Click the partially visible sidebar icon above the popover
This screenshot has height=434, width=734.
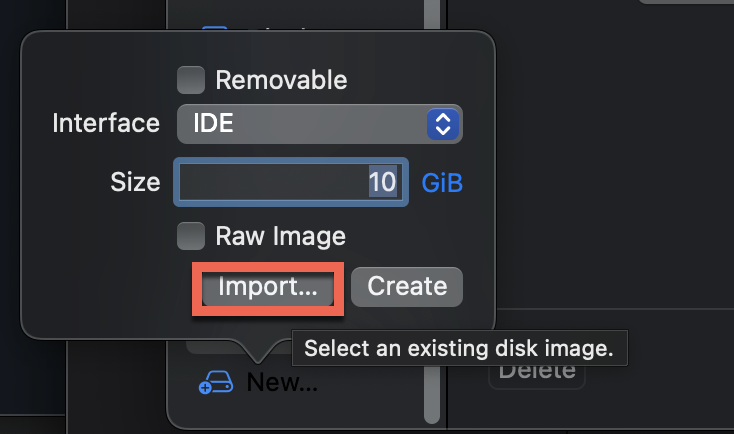click(214, 28)
